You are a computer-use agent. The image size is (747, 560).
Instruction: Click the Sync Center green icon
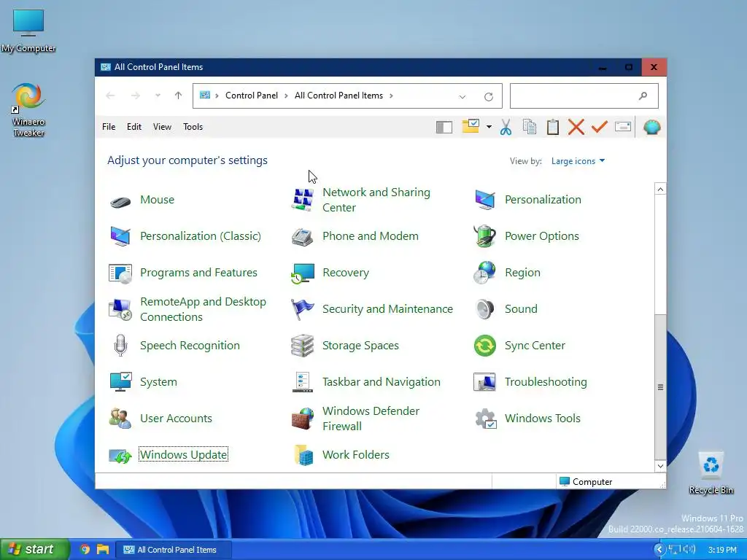485,346
